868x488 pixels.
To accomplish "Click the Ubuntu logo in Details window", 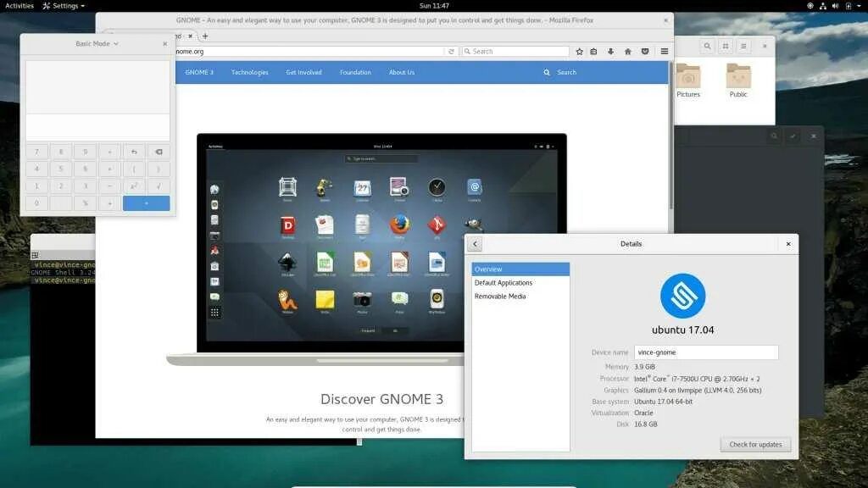I will pyautogui.click(x=682, y=296).
